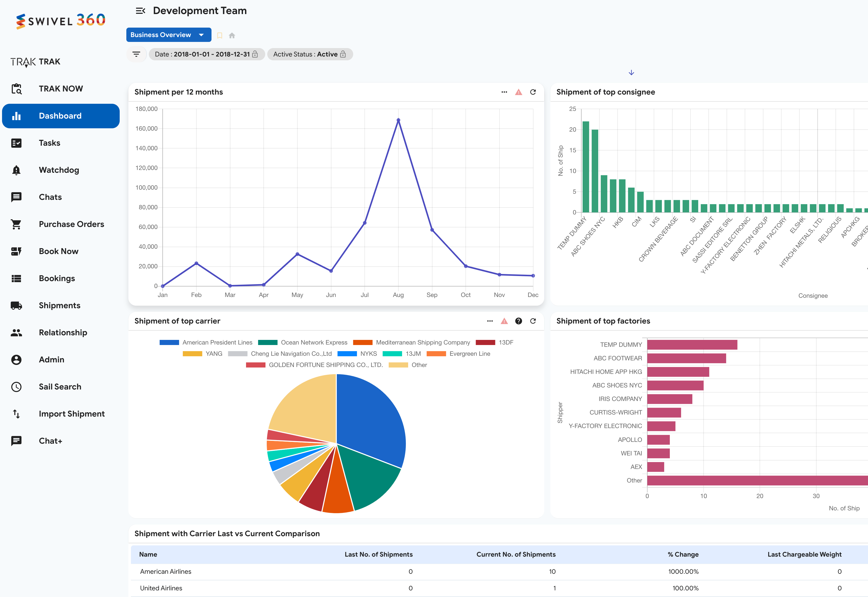Open Chats in the sidebar
This screenshot has height=597, width=868.
(x=61, y=197)
